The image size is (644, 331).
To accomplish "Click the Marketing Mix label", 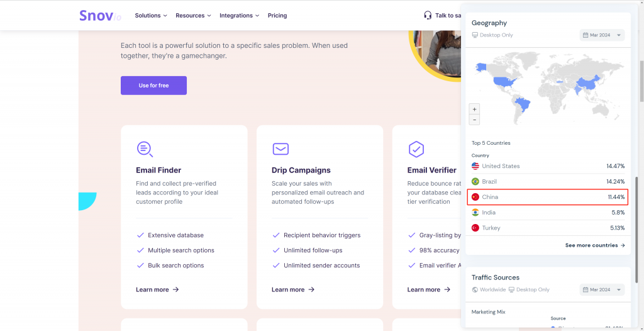I will pos(488,312).
